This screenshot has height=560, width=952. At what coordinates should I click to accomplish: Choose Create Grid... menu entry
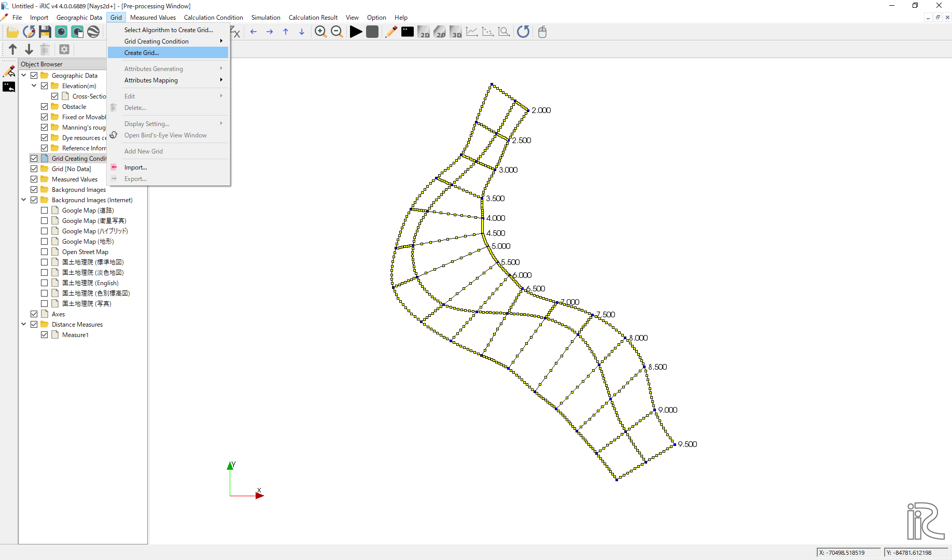click(168, 53)
